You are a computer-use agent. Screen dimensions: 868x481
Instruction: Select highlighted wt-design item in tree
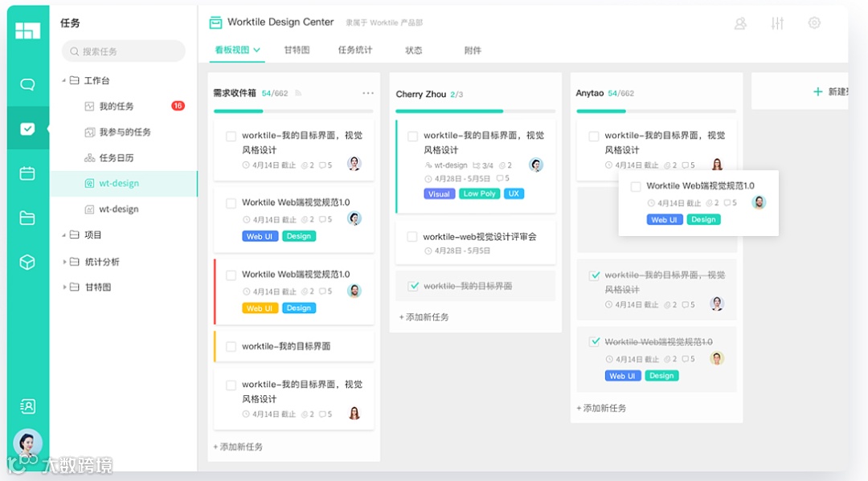click(124, 184)
